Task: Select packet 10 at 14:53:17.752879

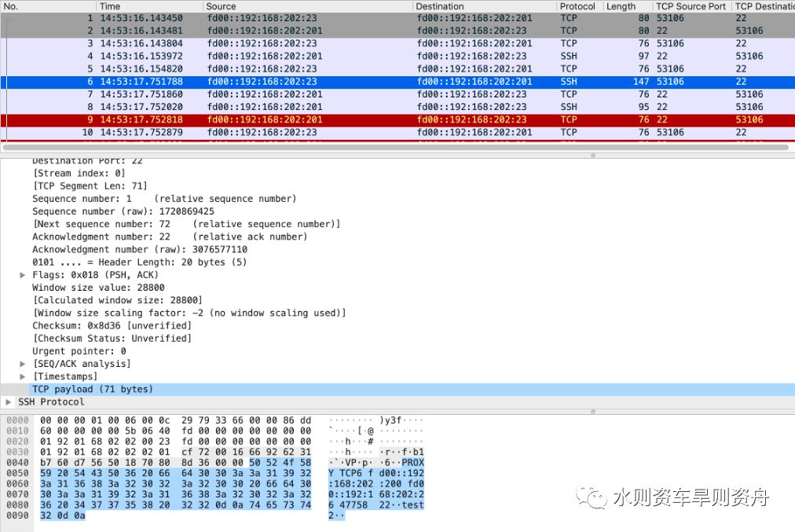Action: [397, 132]
